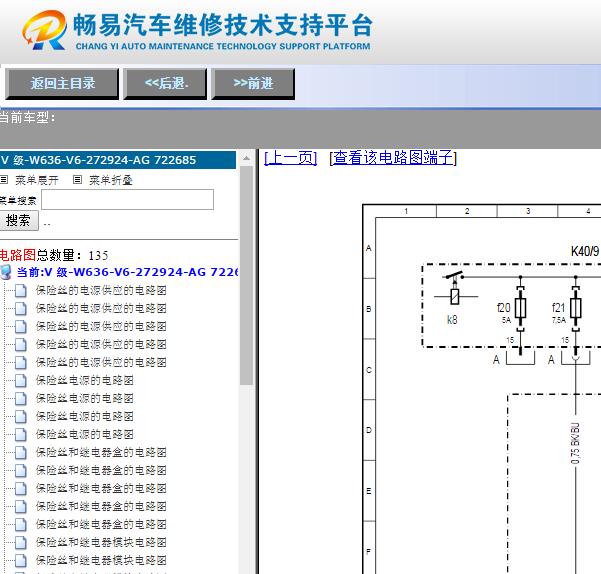
Task: Click the 0,75 BK/BU wire label in the diagram
Action: click(x=575, y=443)
